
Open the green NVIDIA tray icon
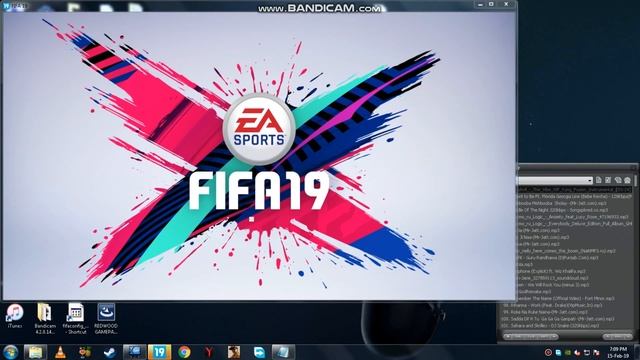(x=568, y=352)
